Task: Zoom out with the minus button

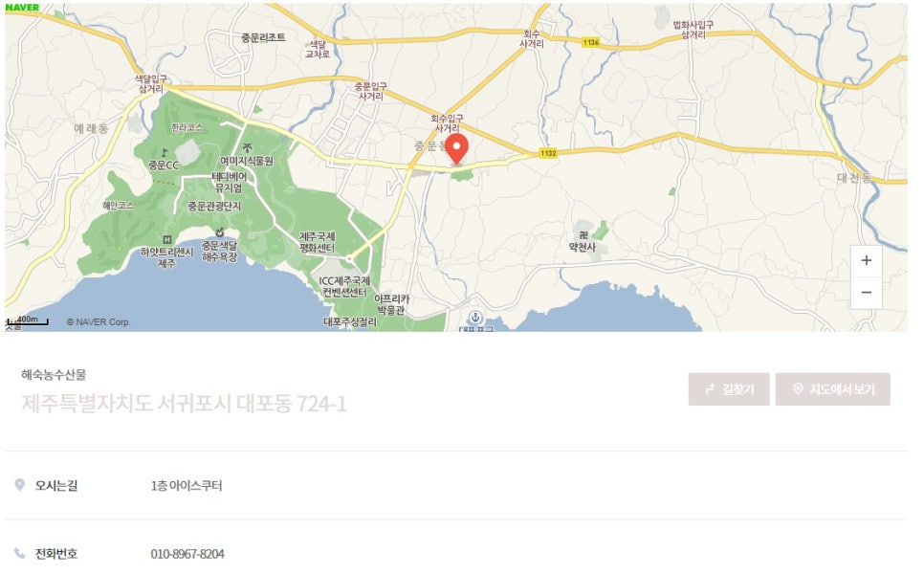Action: 866,292
